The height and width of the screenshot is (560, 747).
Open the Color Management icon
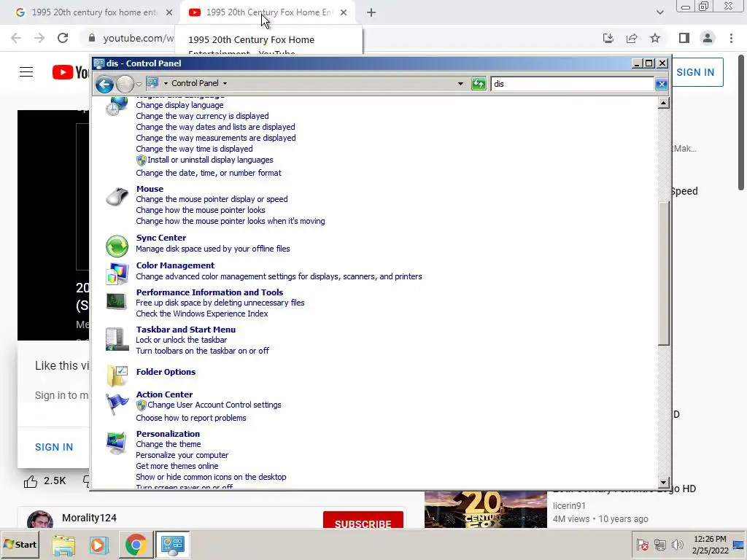coord(117,273)
